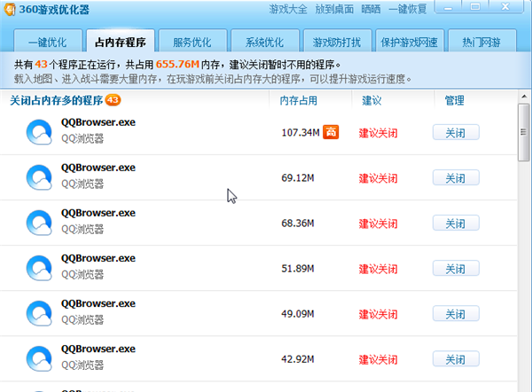The height and width of the screenshot is (392, 532).
Task: Click the 49.09M memory value
Action: tap(298, 314)
